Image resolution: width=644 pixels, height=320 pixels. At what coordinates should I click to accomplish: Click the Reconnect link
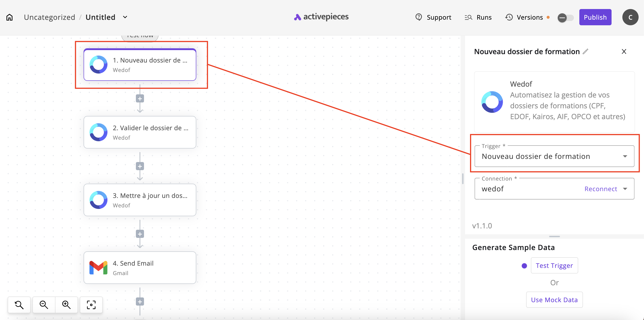click(x=601, y=189)
